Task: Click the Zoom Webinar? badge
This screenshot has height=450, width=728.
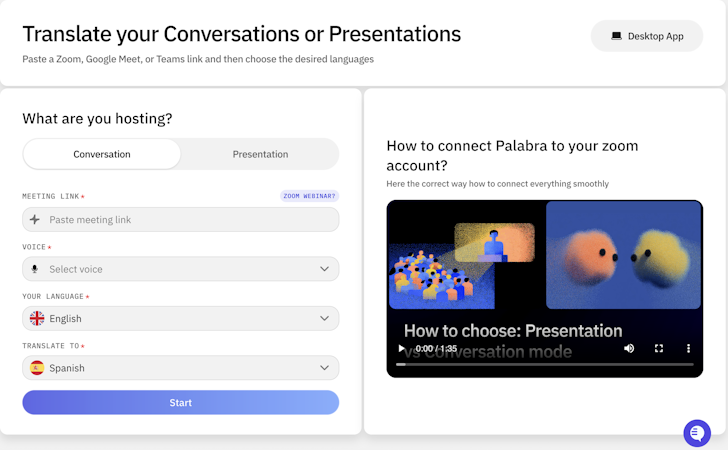Action: click(x=309, y=196)
